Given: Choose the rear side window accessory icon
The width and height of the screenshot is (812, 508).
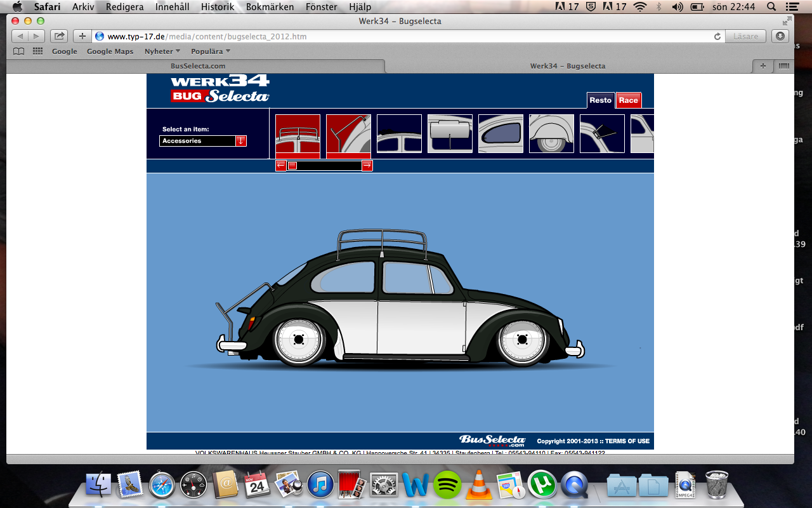Looking at the screenshot, I should pyautogui.click(x=501, y=133).
